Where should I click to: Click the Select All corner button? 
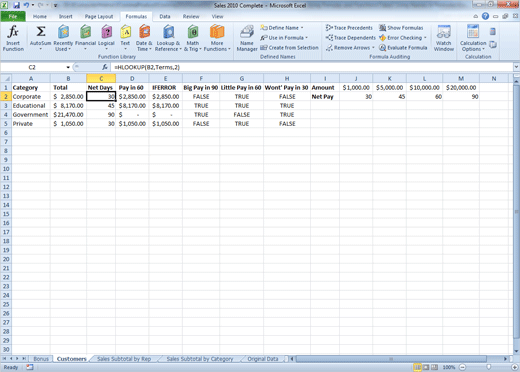6,79
